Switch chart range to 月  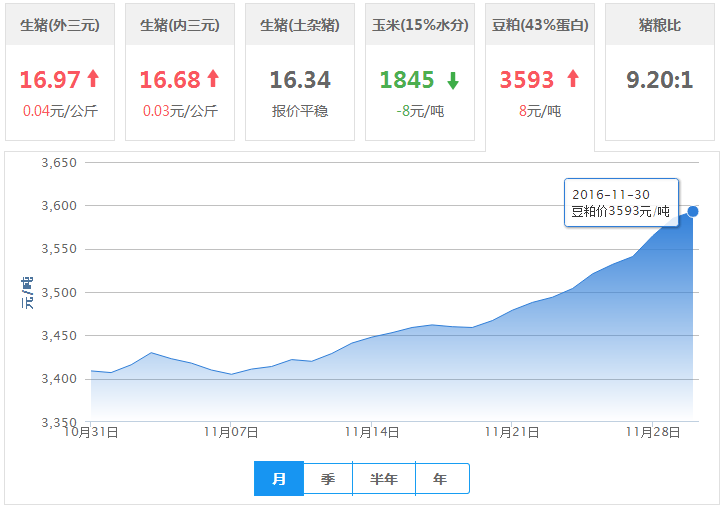coord(279,479)
